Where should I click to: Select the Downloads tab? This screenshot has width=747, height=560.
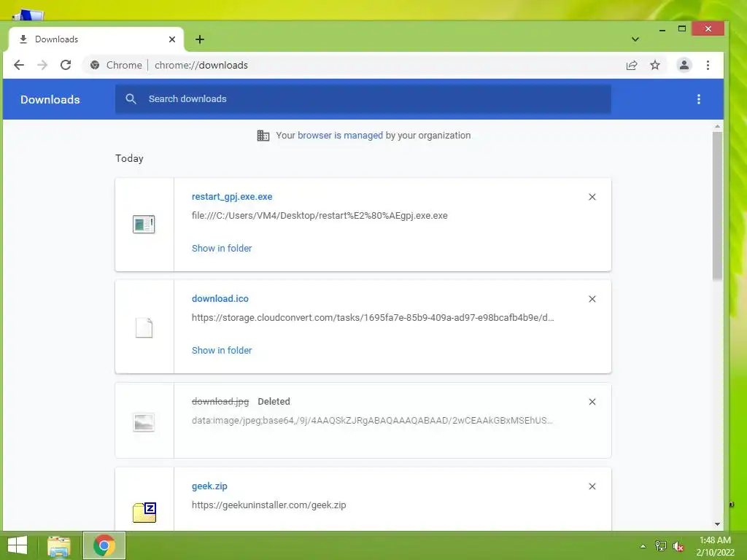pyautogui.click(x=96, y=39)
